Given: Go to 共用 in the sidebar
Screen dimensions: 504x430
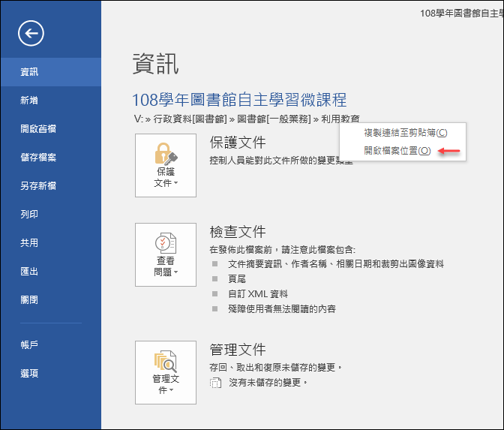Looking at the screenshot, I should pos(51,243).
